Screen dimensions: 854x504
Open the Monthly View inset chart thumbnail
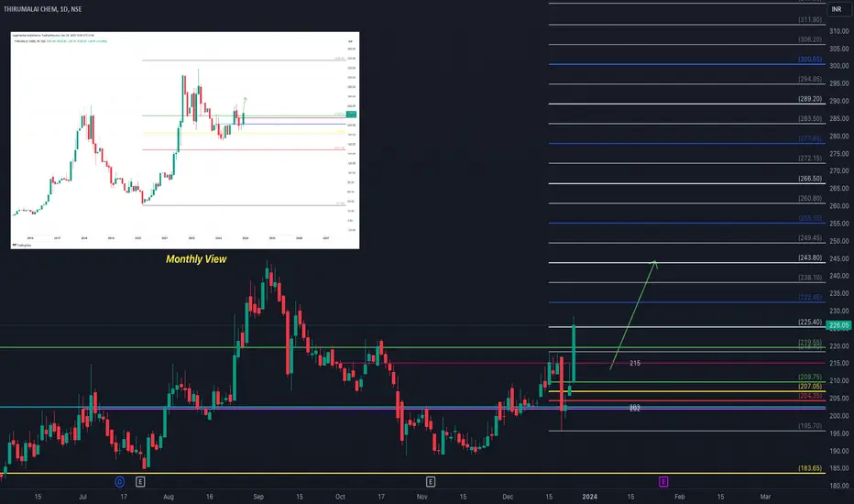coord(184,140)
